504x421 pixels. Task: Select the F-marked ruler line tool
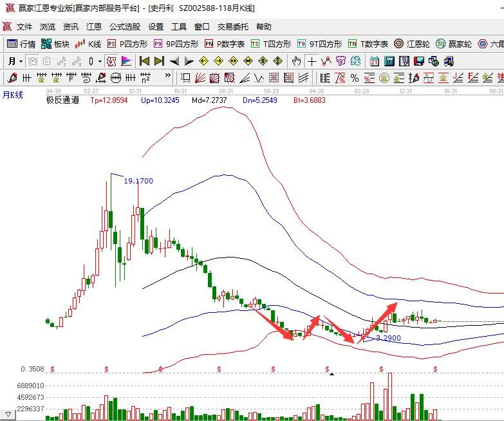click(x=71, y=78)
